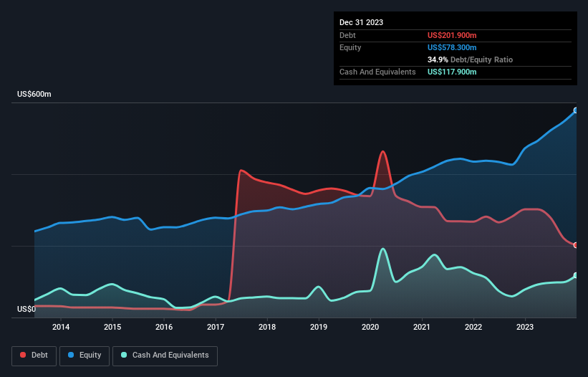588x377 pixels.
Task: Click the 2021 x-axis label
Action: (x=422, y=327)
